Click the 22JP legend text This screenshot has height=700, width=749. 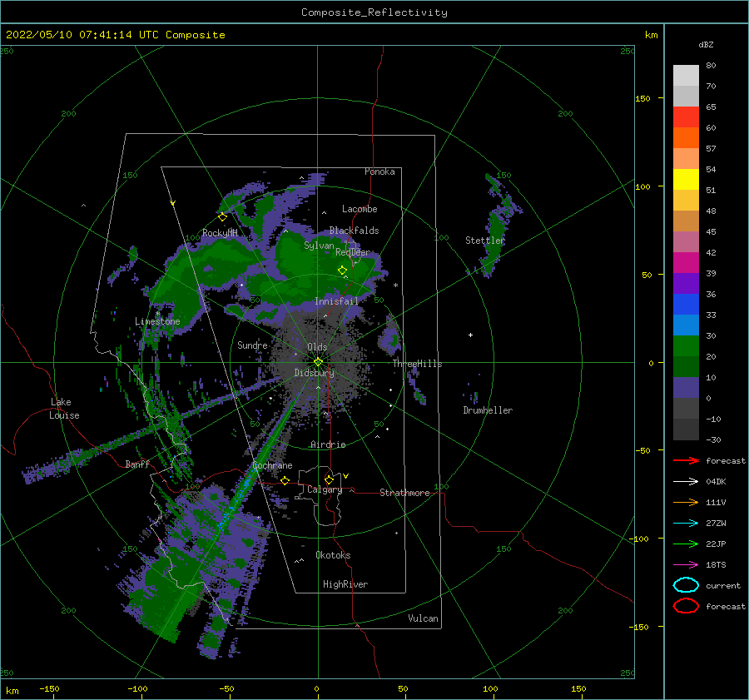716,544
